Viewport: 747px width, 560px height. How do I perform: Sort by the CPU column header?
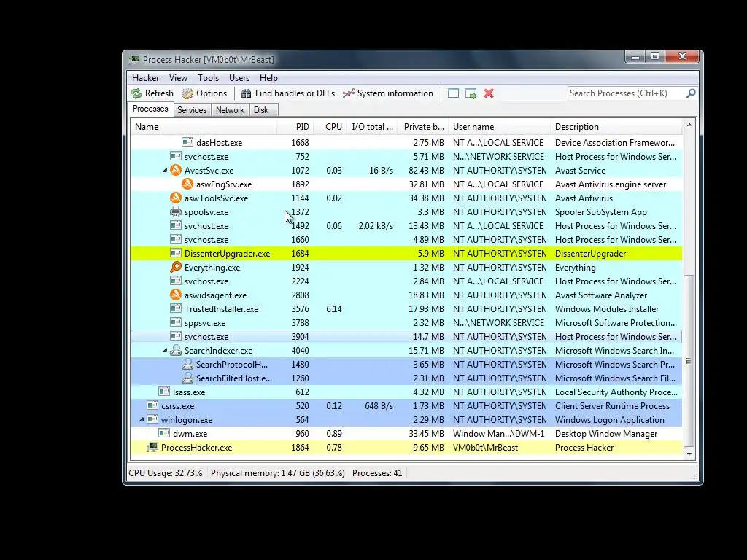pos(330,127)
